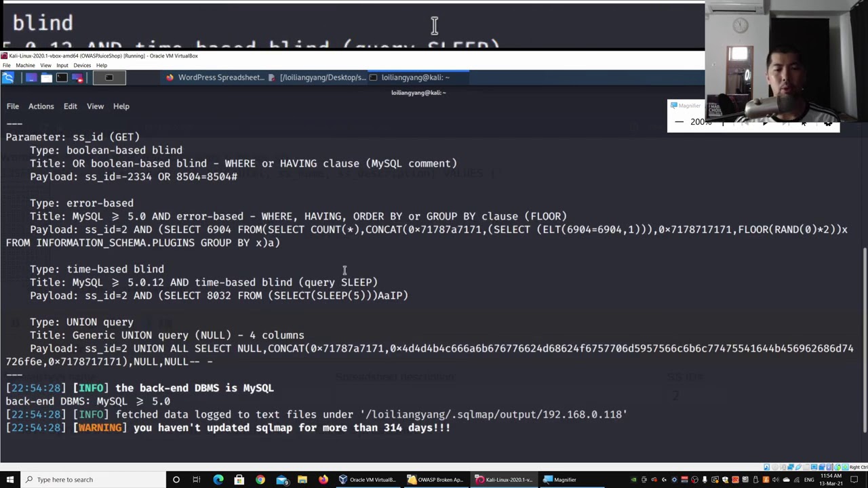Switch to Oracle VM VirtualBox manager taskbar item

(x=368, y=480)
